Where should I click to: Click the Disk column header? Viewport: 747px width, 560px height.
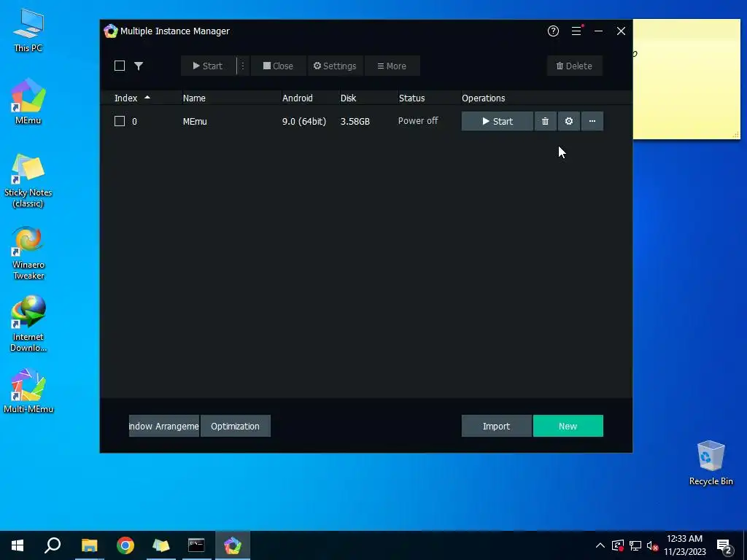[348, 98]
